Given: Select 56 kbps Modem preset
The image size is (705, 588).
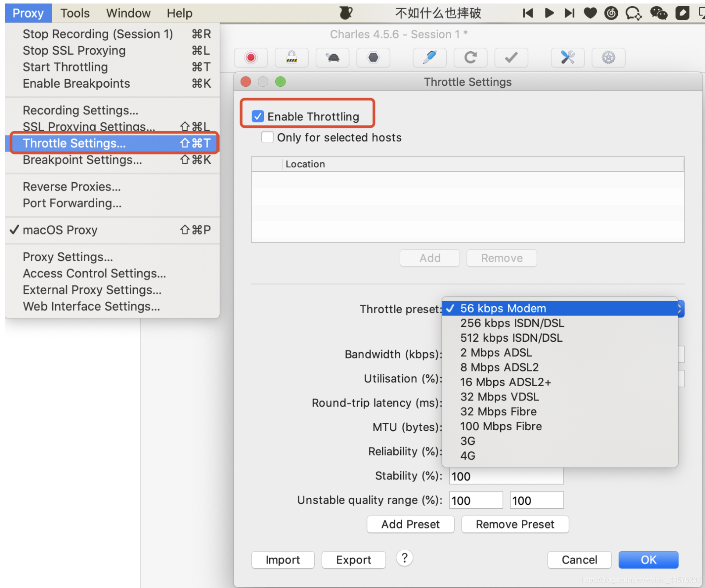Looking at the screenshot, I should 560,308.
